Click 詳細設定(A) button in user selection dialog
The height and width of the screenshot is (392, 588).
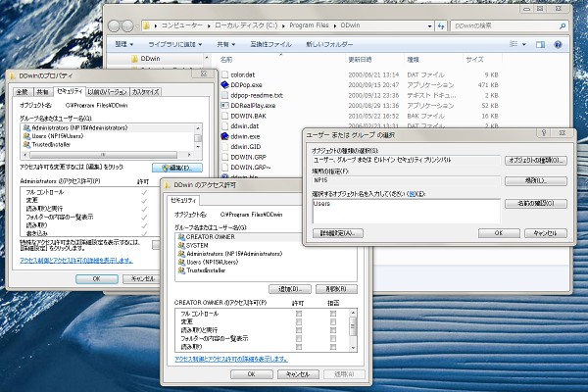pyautogui.click(x=338, y=233)
